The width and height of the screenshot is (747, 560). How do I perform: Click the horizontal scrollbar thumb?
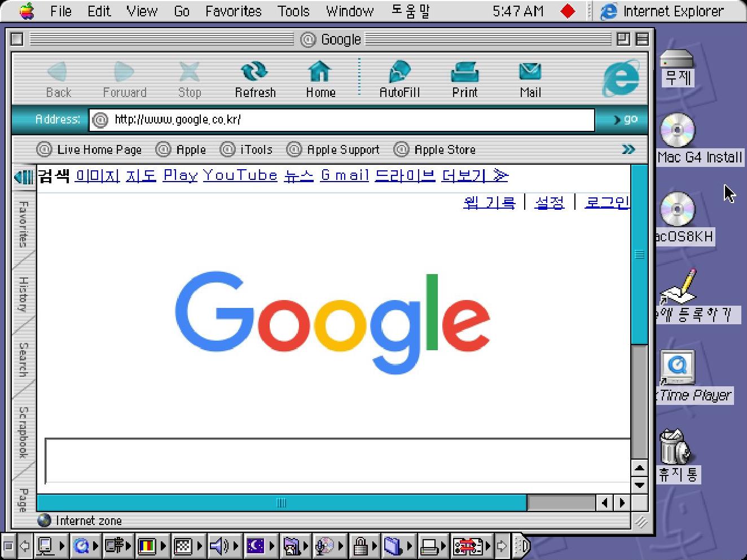coord(282,502)
